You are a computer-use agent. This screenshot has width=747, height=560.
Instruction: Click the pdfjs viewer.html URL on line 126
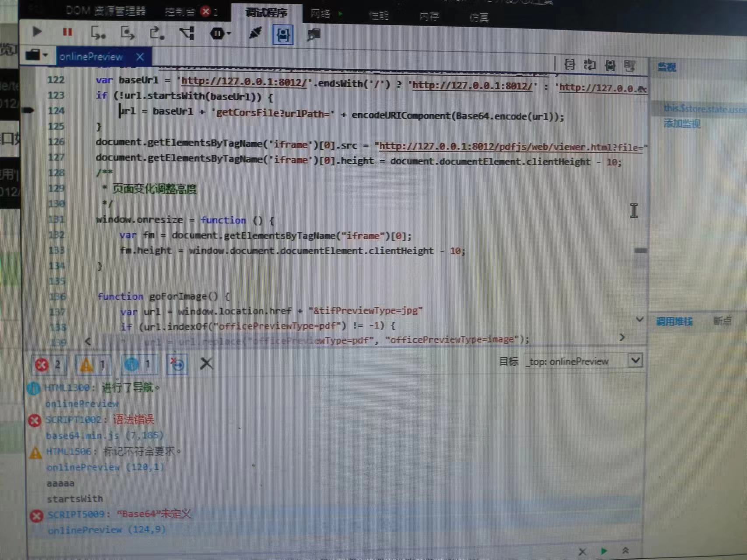click(511, 147)
